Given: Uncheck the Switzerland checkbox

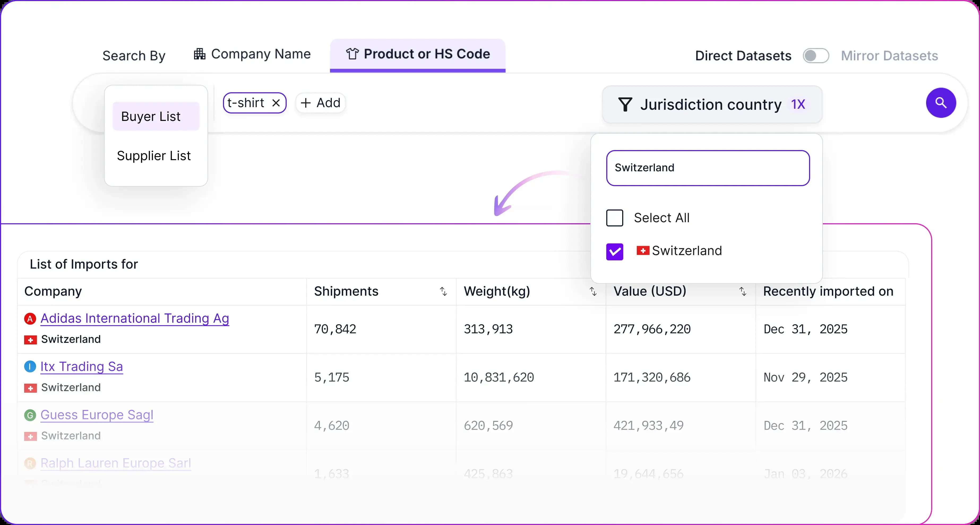Looking at the screenshot, I should coord(614,252).
